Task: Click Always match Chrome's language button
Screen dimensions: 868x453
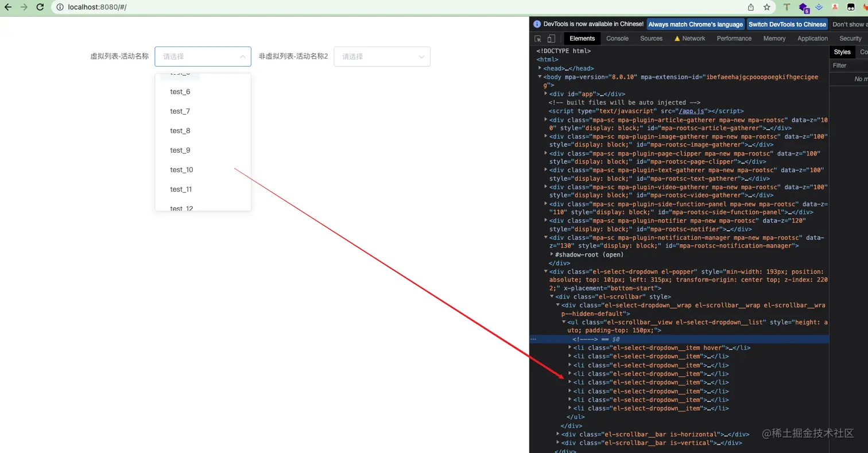Action: point(695,24)
